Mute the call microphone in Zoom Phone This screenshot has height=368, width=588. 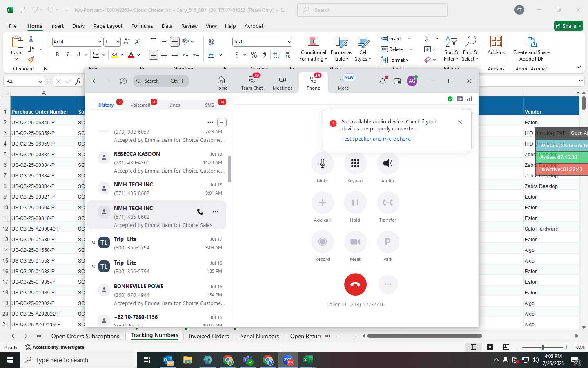[322, 164]
